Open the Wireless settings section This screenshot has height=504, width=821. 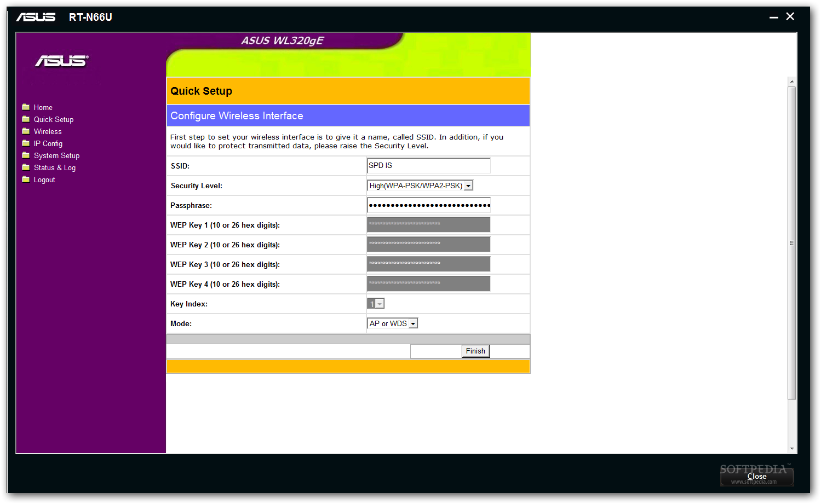point(48,131)
